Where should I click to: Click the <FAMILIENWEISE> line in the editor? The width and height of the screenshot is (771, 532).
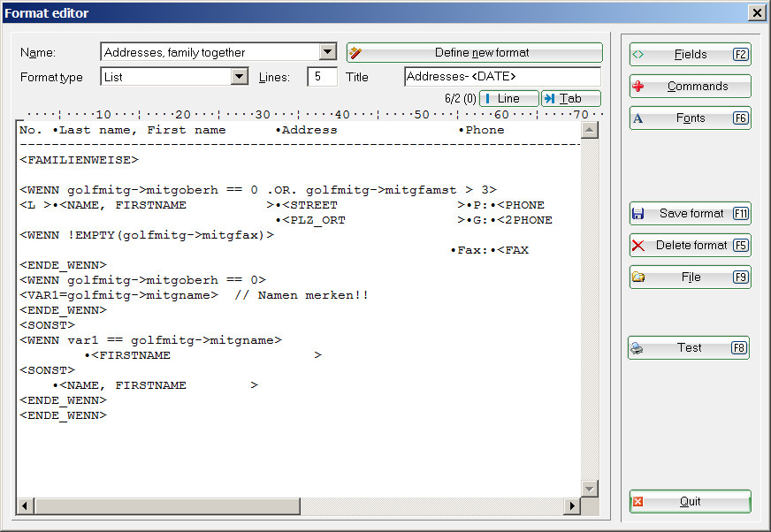pyautogui.click(x=79, y=160)
